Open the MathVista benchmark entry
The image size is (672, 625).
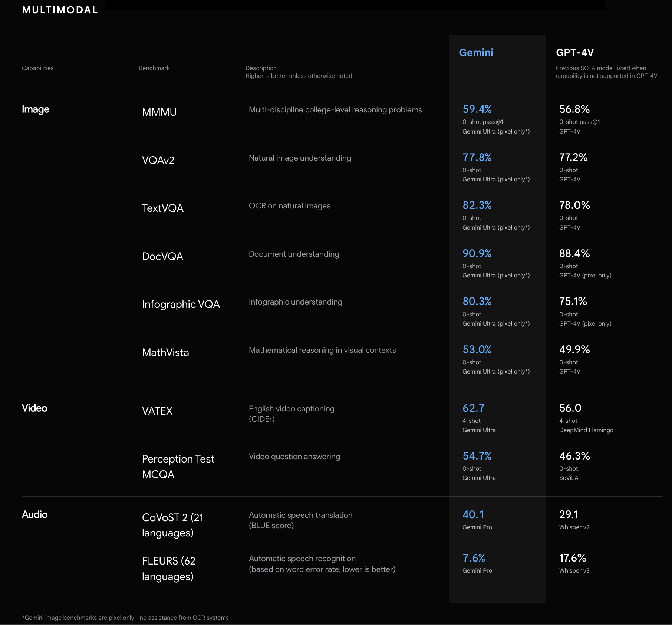coord(165,352)
